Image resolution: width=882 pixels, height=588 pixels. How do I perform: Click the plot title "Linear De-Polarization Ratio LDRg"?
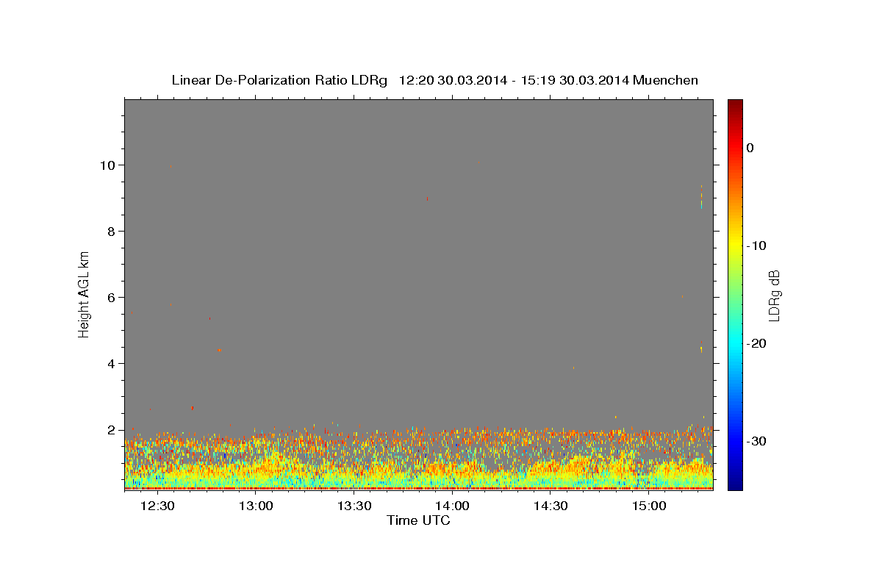pos(279,80)
